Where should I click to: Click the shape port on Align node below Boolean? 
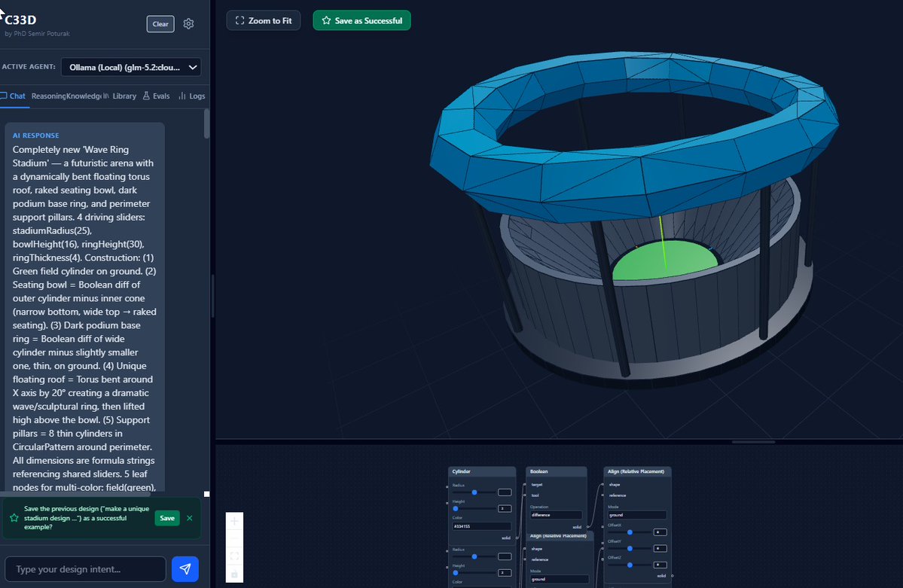(x=525, y=548)
